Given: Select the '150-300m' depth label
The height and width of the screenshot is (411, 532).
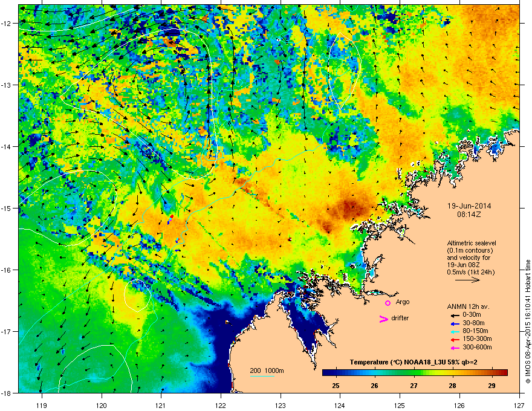Looking at the screenshot, I should 477,338.
